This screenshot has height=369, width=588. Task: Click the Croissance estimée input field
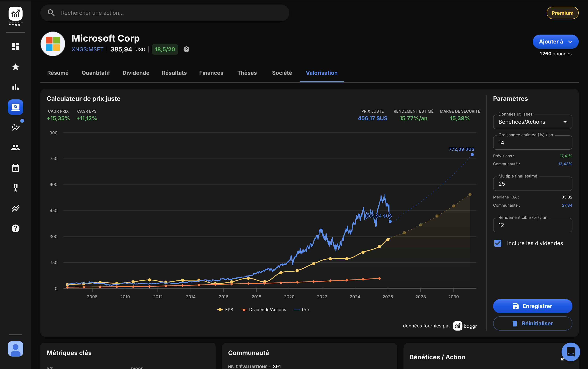tap(532, 143)
